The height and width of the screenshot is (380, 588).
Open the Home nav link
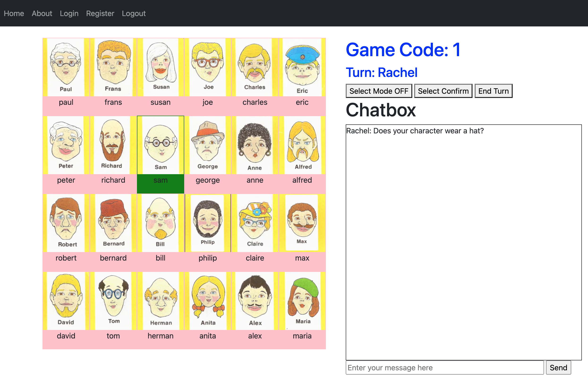pos(14,13)
